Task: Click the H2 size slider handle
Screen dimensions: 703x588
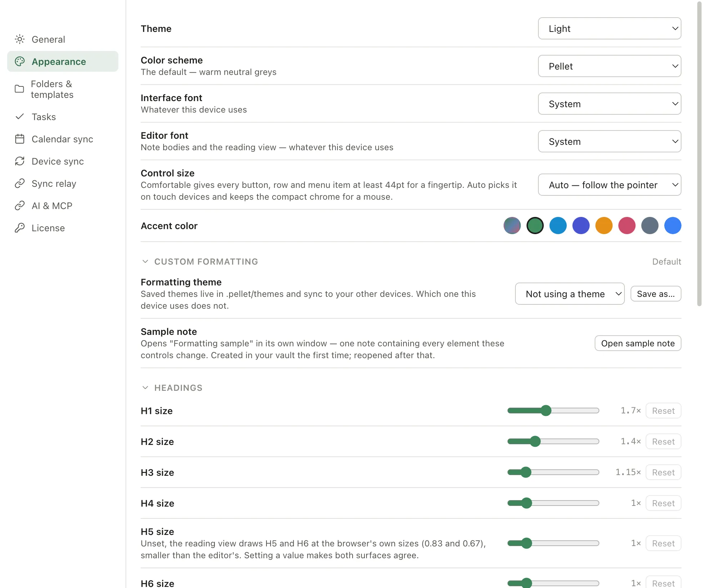Action: coord(535,441)
